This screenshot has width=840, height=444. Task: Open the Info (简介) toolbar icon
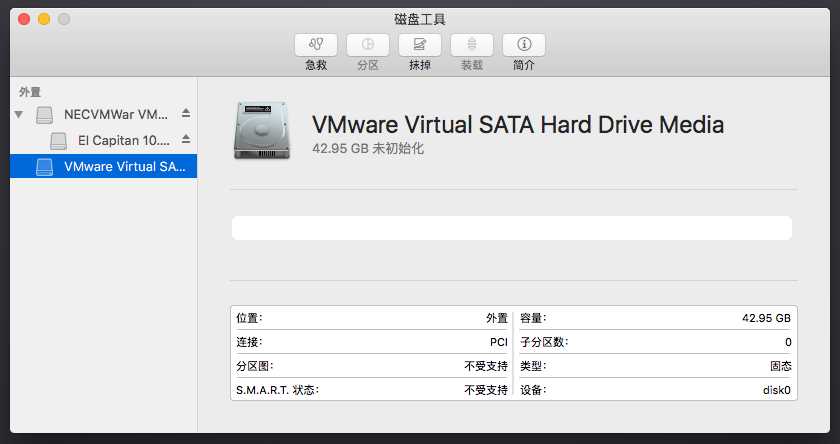click(523, 44)
